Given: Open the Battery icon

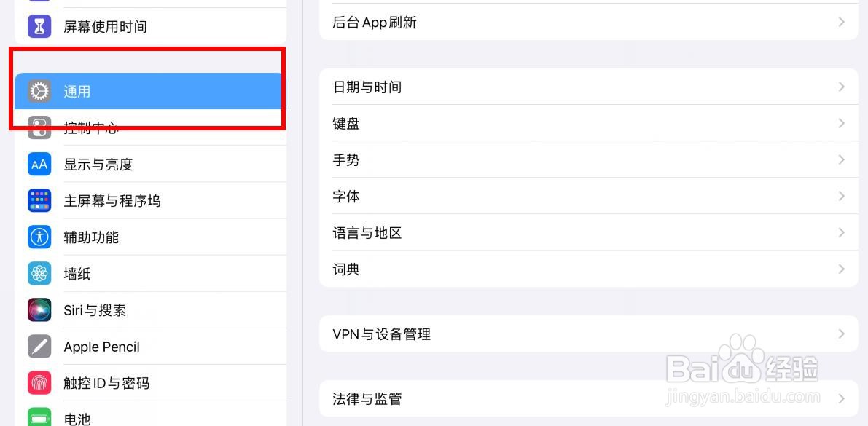Looking at the screenshot, I should [x=39, y=417].
